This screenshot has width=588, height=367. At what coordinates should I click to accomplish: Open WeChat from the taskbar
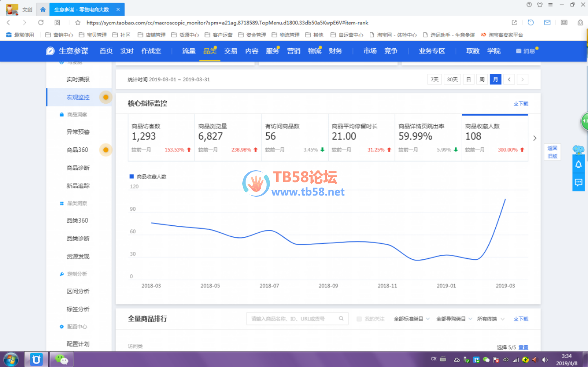(61, 359)
